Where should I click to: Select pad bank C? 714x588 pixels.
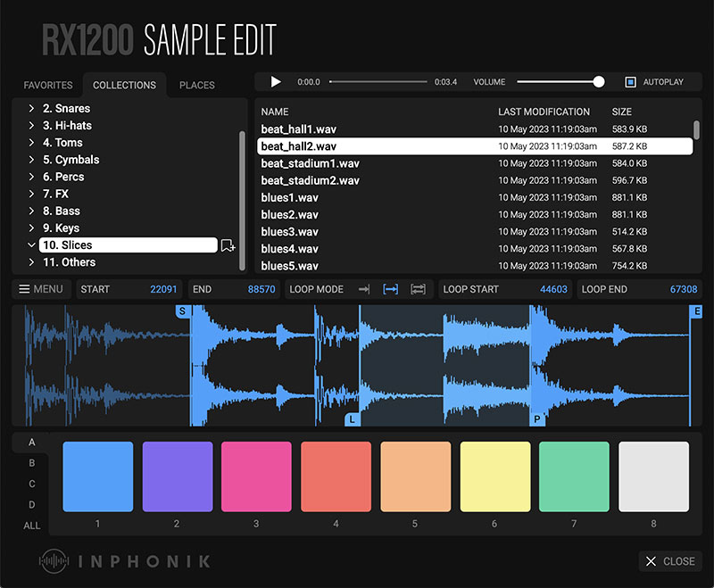pos(31,484)
